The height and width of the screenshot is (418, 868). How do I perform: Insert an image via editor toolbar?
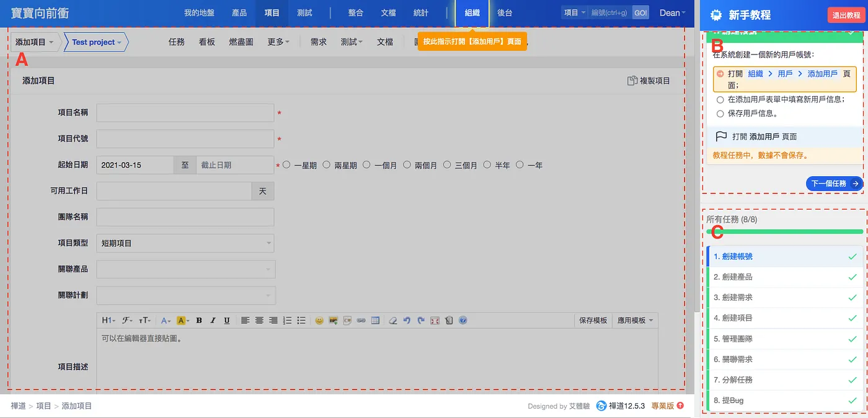click(x=334, y=321)
